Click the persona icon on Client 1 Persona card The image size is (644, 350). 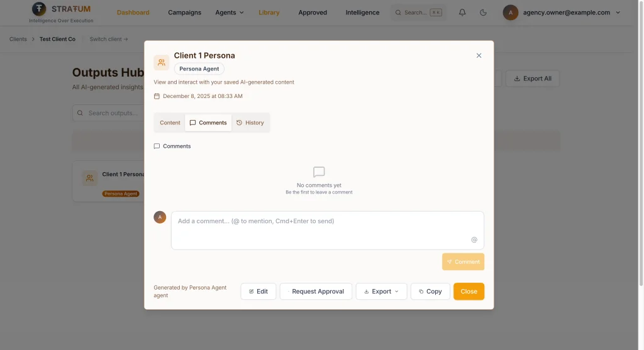pos(89,178)
